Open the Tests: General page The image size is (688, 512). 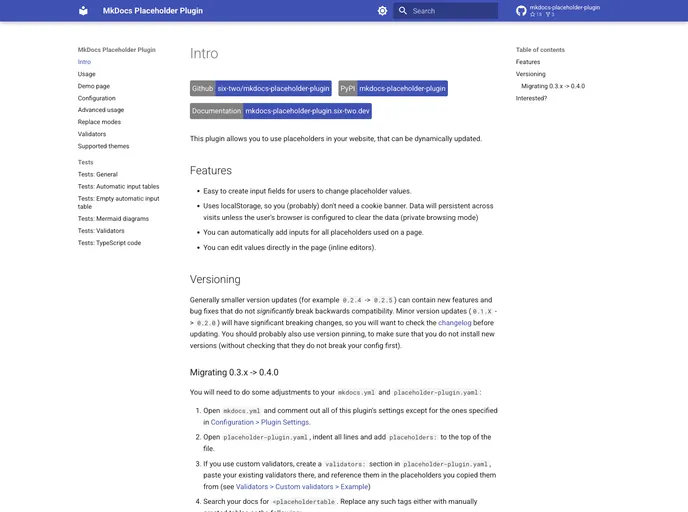(x=98, y=174)
